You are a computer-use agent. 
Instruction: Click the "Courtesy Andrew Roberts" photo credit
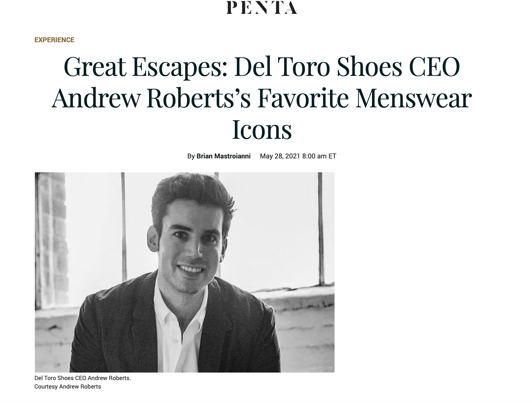[68, 387]
